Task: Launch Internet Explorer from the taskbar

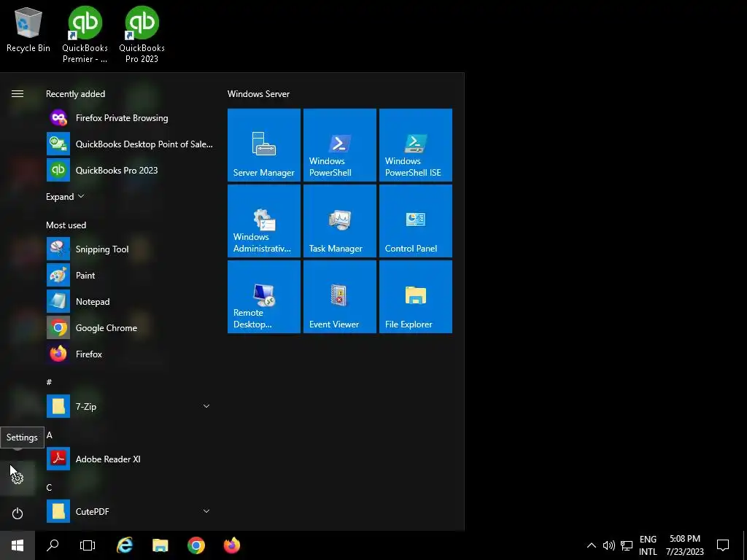Action: [125, 545]
